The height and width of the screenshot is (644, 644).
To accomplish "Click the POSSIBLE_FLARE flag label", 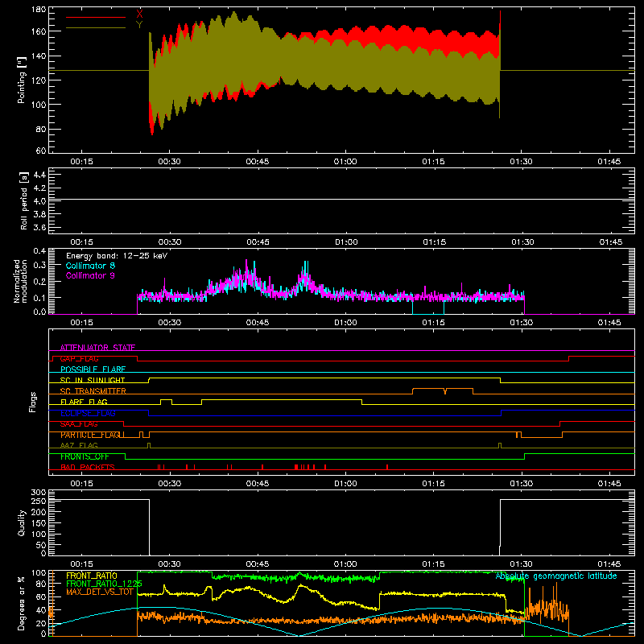I will (x=93, y=369).
